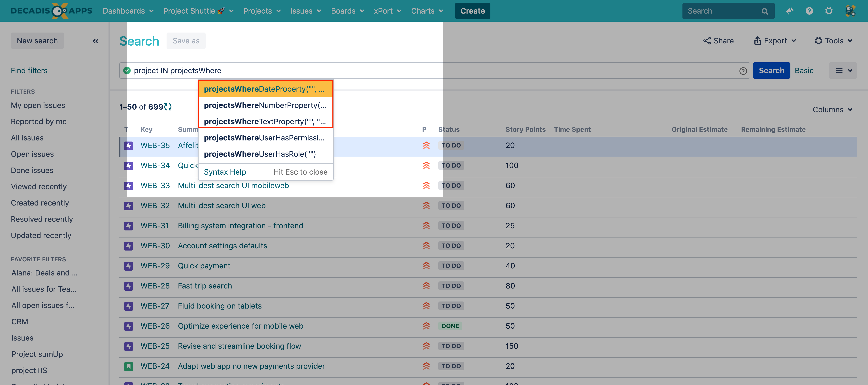Open issue key WEB-33
This screenshot has height=385, width=868.
click(x=155, y=186)
